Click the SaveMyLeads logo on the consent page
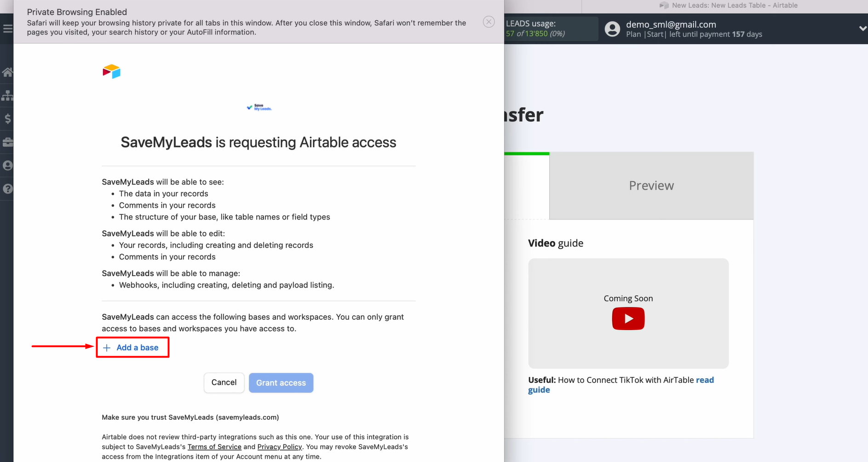Viewport: 868px width, 462px height. coord(259,107)
